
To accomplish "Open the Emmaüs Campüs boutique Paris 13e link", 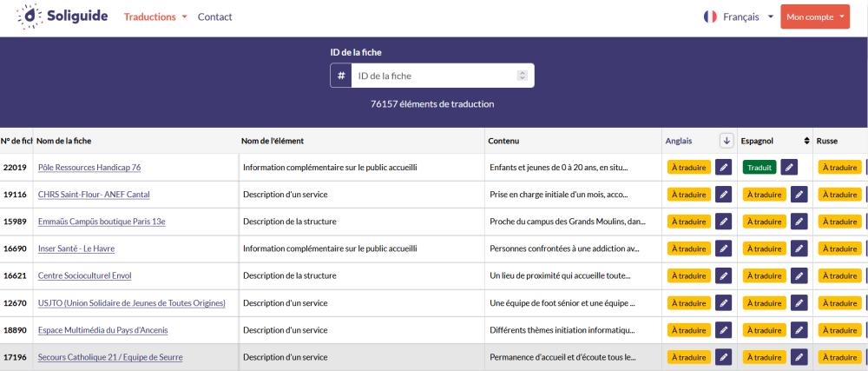I will point(102,222).
